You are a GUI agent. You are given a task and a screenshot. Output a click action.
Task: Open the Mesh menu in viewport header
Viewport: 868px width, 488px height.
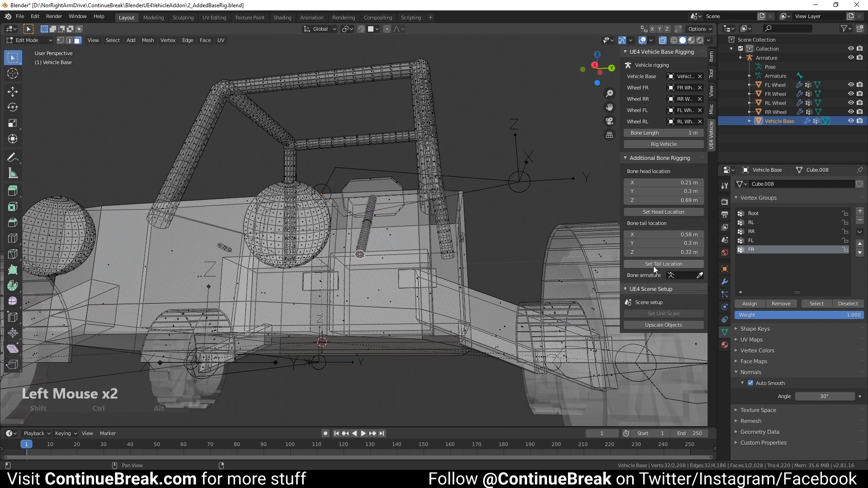(148, 41)
